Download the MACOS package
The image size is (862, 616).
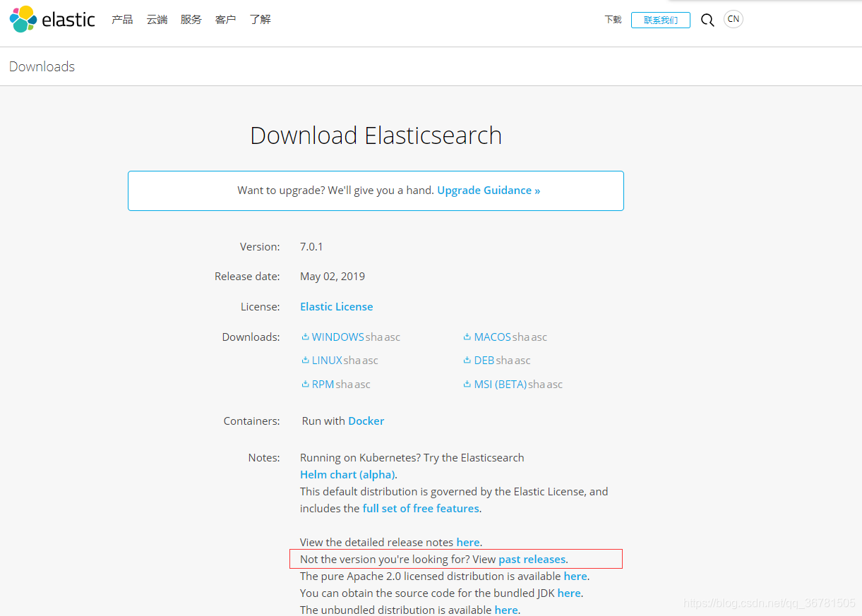tap(493, 337)
